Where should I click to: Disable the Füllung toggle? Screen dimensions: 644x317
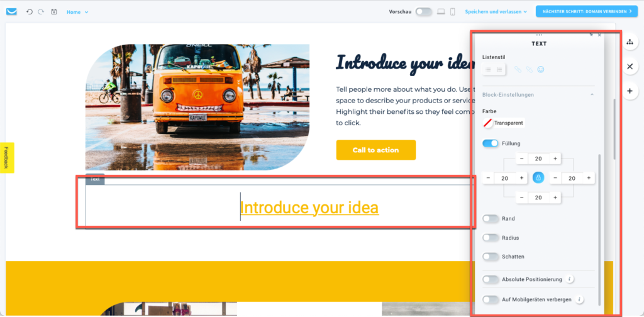tap(491, 143)
